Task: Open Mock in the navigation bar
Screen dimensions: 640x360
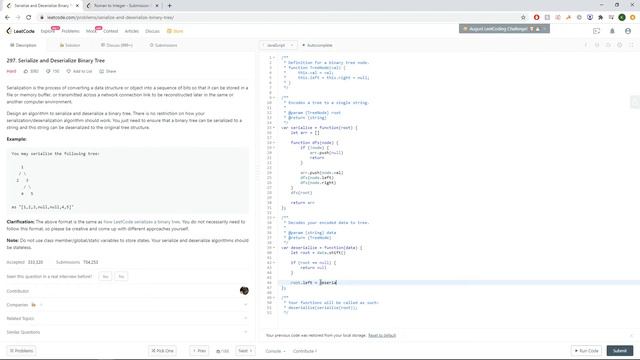Action: [x=91, y=31]
